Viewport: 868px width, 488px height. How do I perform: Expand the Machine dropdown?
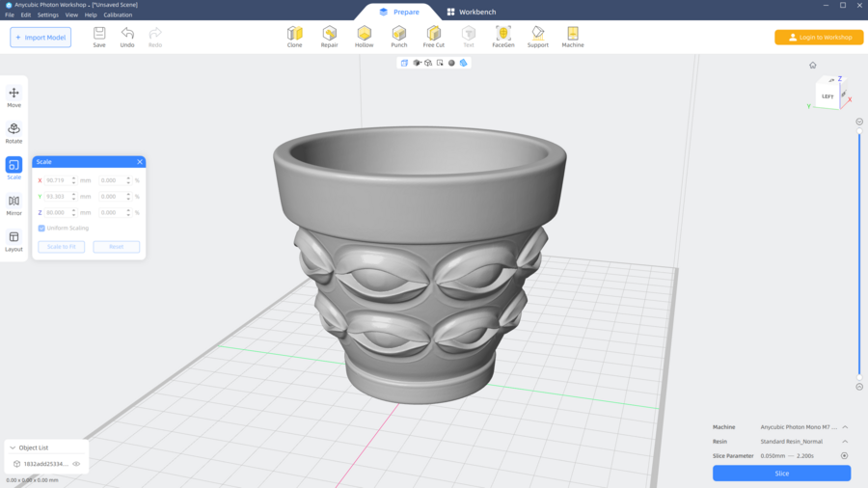(x=845, y=427)
